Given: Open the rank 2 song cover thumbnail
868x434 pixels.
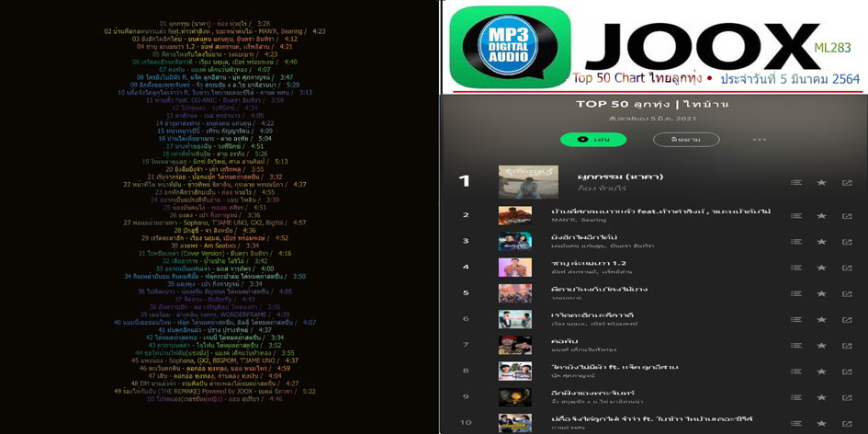Looking at the screenshot, I should 514,215.
